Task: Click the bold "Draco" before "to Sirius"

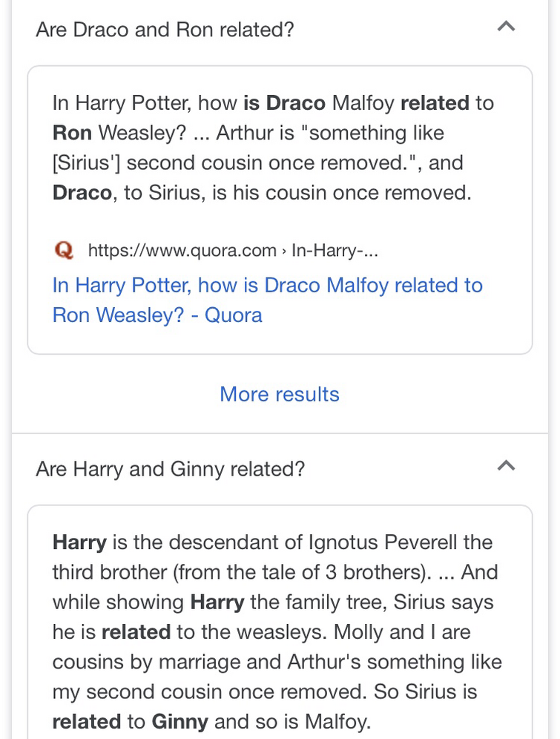Action: 82,193
